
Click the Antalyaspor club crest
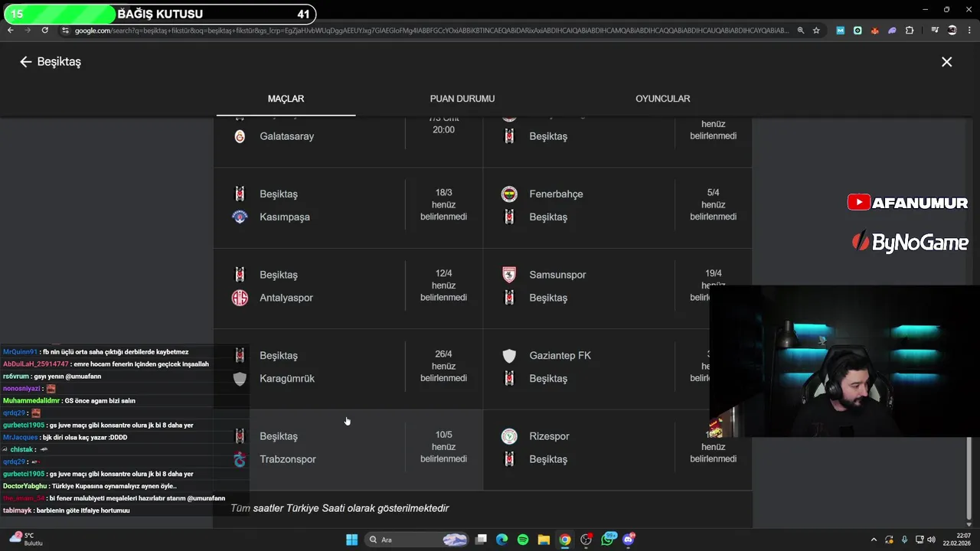[x=240, y=298]
